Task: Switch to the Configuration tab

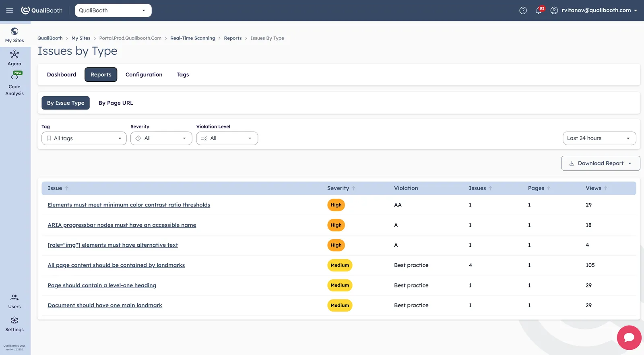Action: [144, 75]
